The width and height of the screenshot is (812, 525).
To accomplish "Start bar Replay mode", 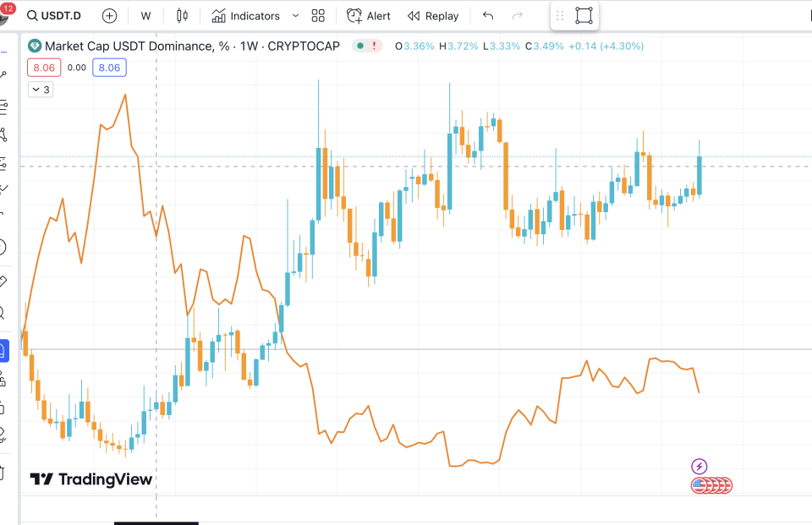I will (x=433, y=16).
